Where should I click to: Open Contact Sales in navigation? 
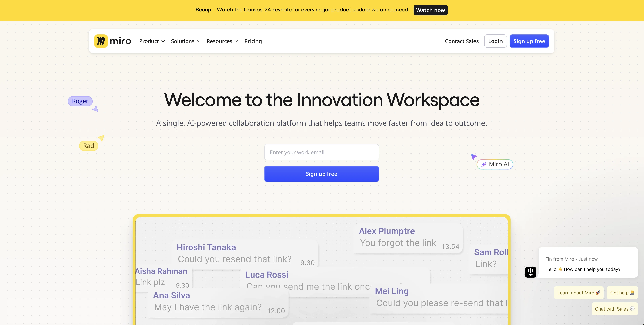point(461,41)
